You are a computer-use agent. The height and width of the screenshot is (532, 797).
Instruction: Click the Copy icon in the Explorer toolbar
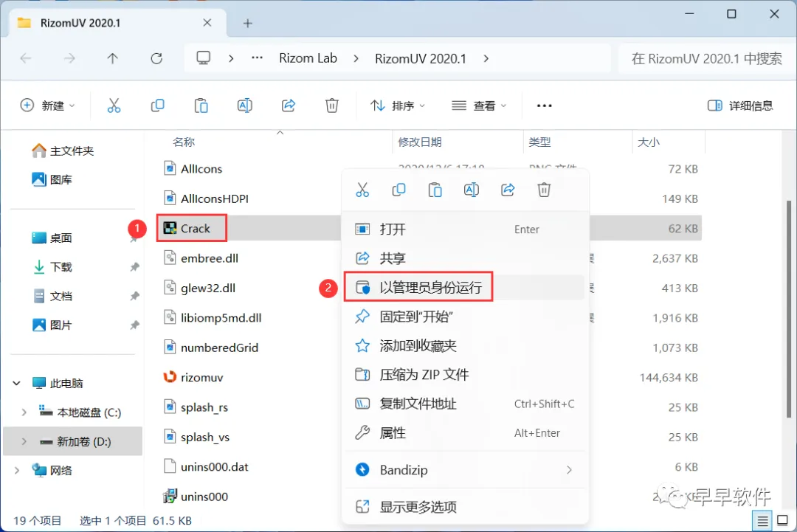tap(158, 106)
